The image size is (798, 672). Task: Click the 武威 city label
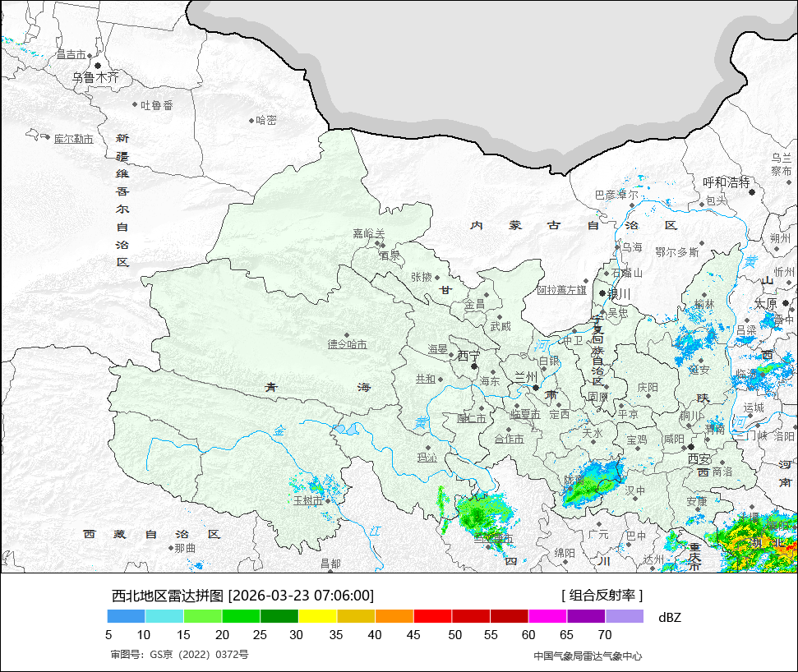(x=500, y=326)
